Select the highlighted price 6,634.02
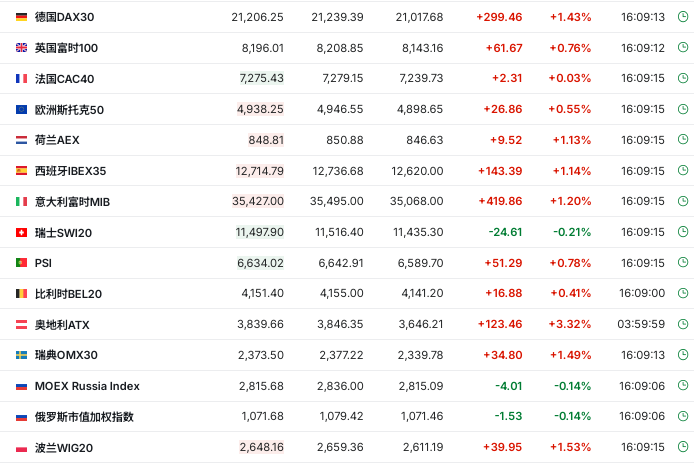This screenshot has width=699, height=464. tap(260, 263)
